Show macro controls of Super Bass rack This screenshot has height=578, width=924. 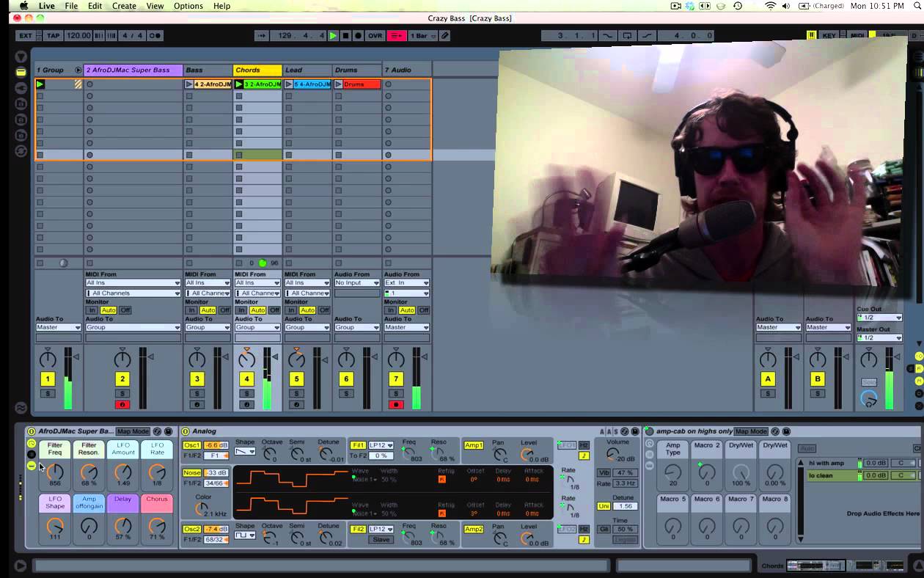32,443
